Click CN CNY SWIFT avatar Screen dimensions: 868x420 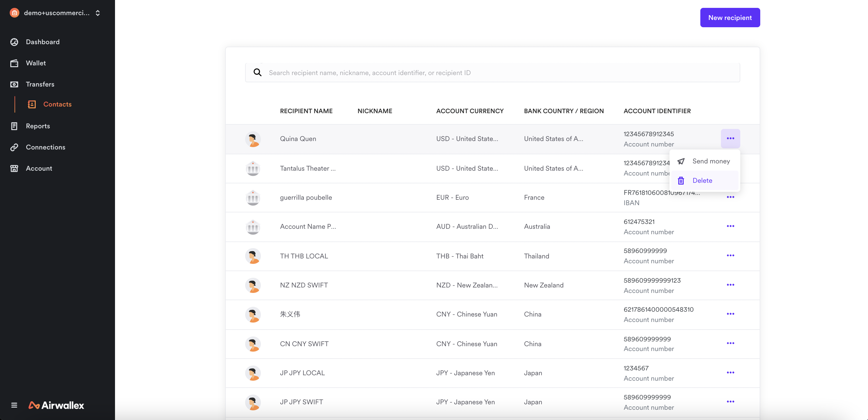coord(253,344)
